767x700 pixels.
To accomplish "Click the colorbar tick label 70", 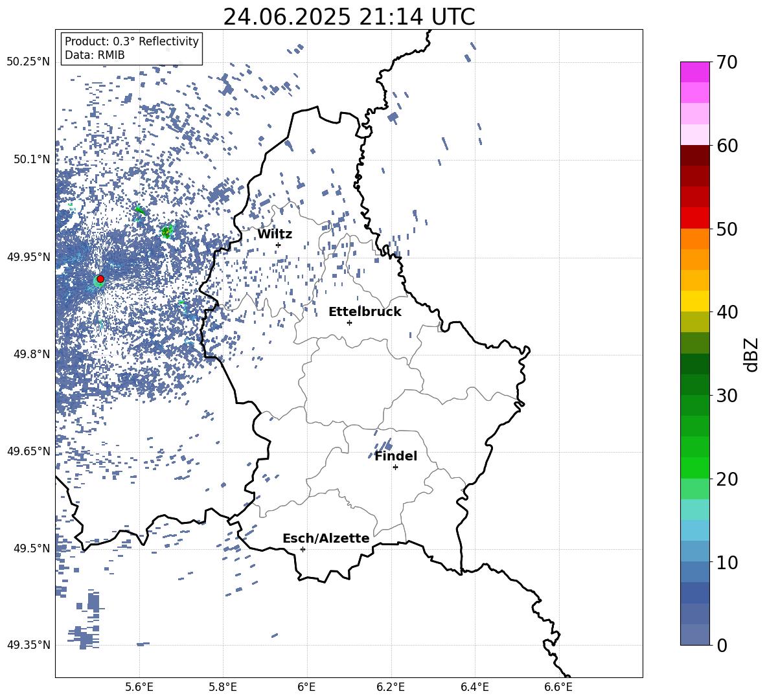I will pos(727,62).
